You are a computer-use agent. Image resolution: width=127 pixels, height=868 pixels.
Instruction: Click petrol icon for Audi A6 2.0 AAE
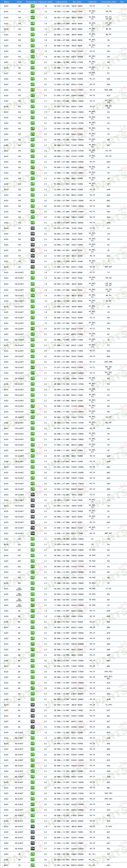(33, 622)
